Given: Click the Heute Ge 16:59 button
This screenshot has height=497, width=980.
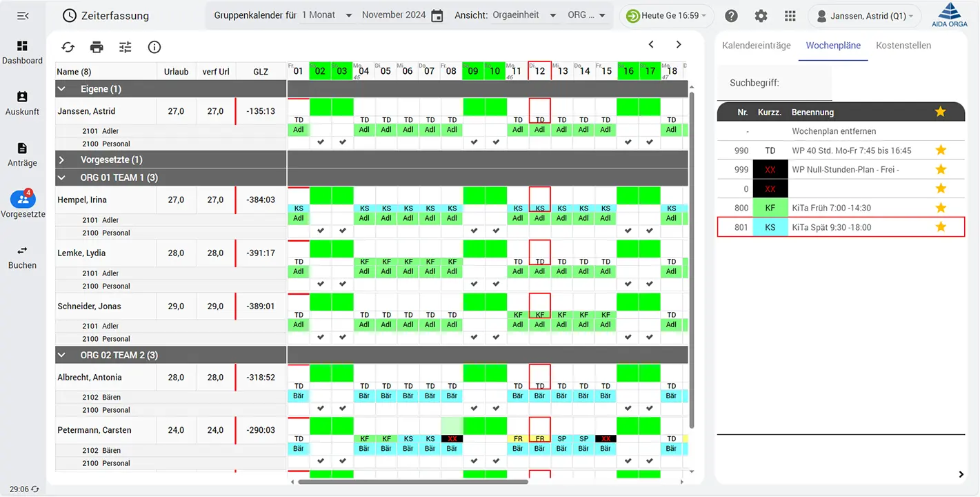Looking at the screenshot, I should tap(661, 16).
